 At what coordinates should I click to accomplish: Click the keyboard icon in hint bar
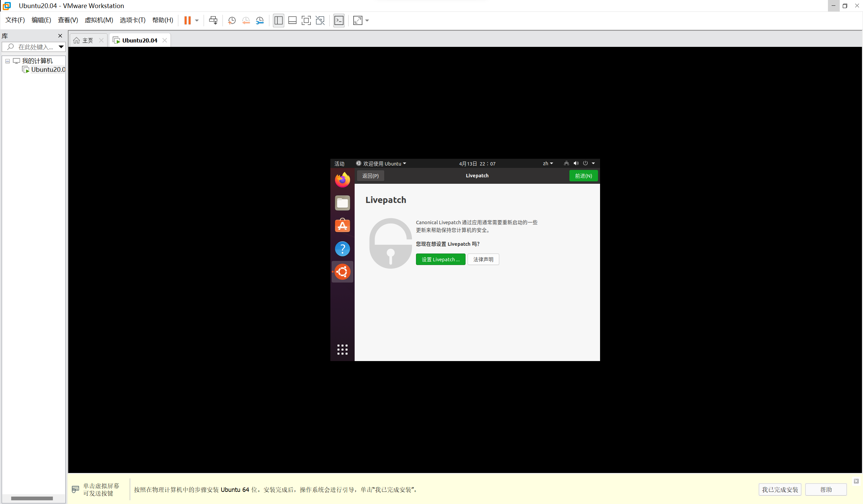[x=75, y=489]
